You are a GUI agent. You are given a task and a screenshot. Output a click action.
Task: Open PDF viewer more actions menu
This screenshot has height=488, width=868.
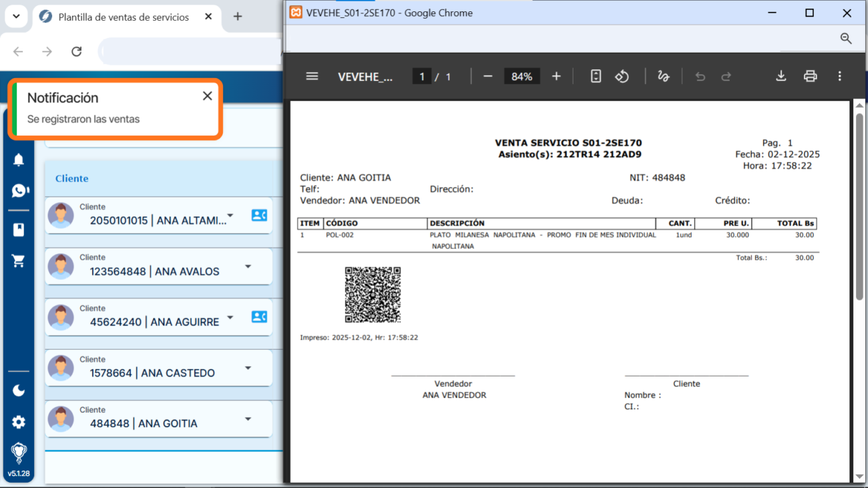(x=839, y=76)
